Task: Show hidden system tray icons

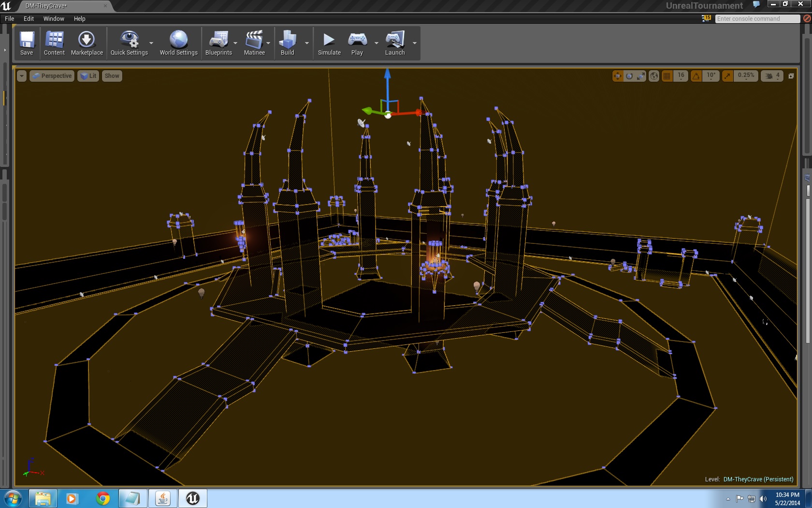Action: [728, 499]
